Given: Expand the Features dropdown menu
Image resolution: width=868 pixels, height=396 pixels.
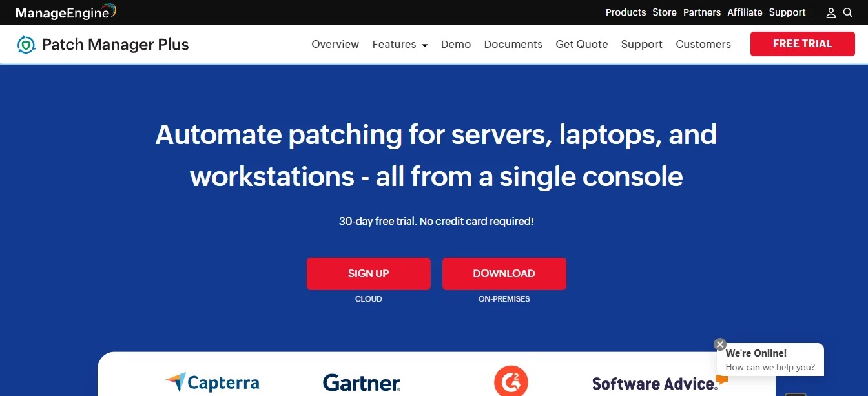Looking at the screenshot, I should coord(400,44).
